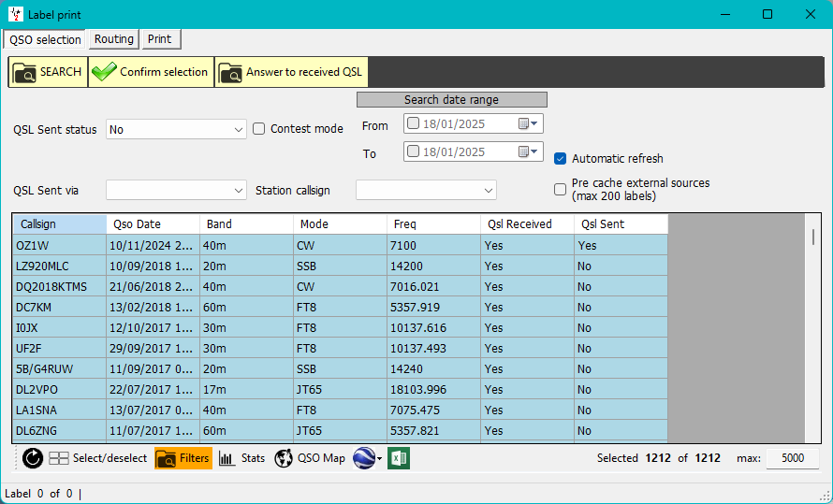Select the DL6ZNG callsign cell
This screenshot has height=504, width=833.
point(60,431)
